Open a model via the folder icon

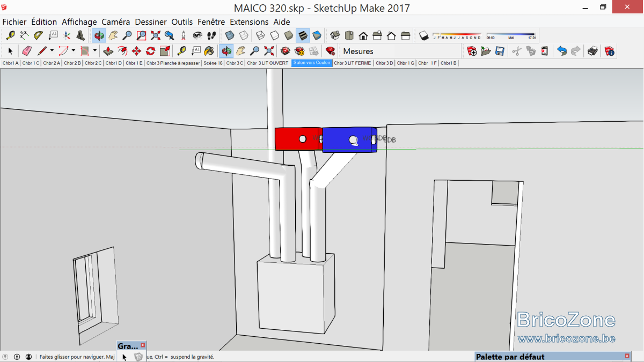pyautogui.click(x=486, y=51)
